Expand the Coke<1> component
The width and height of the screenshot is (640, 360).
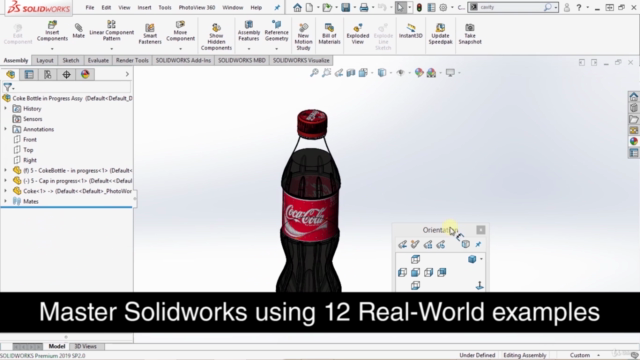tap(5, 191)
